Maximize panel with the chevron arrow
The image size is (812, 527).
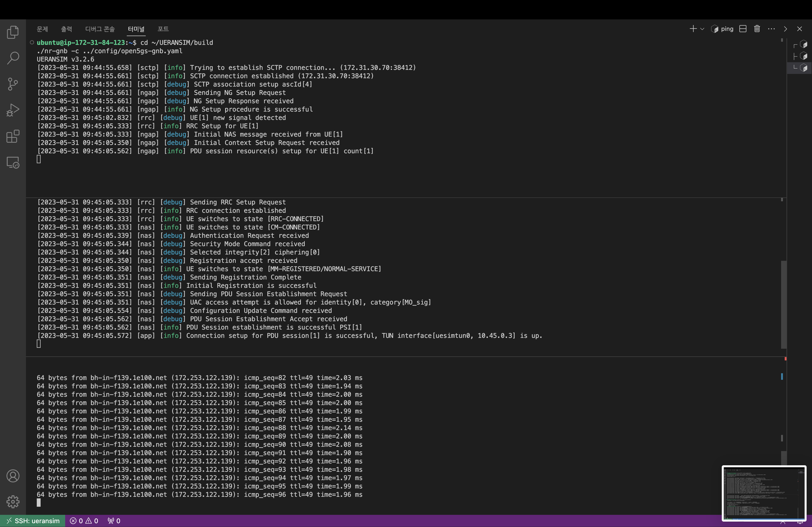tap(785, 29)
